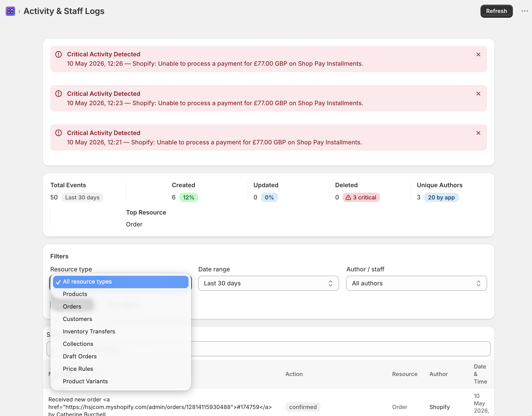Select Inventory Transfers option
This screenshot has height=416, width=532.
[121, 332]
